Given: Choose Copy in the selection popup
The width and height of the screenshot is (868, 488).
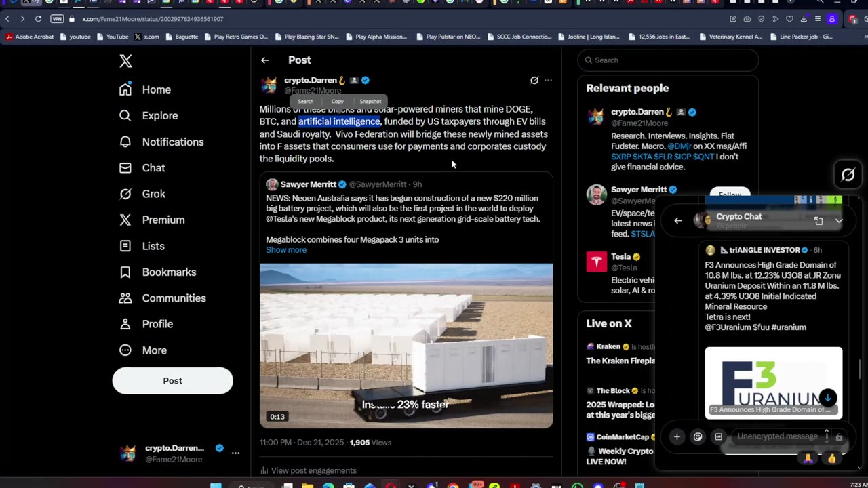Looking at the screenshot, I should 337,101.
